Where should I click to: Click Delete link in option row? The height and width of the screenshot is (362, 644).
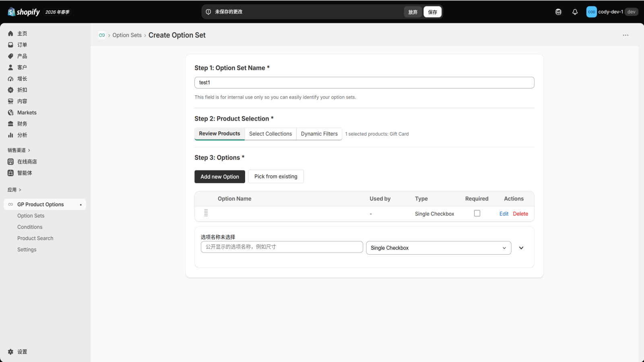coord(520,214)
